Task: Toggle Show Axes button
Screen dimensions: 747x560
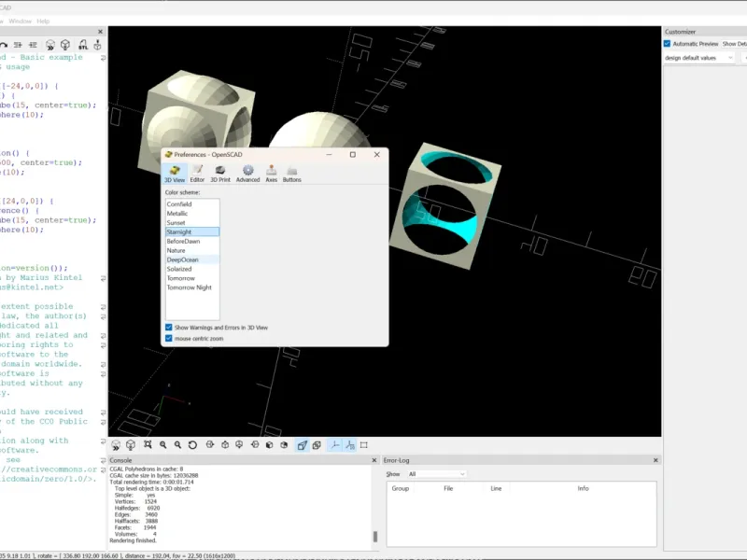Action: [x=335, y=445]
